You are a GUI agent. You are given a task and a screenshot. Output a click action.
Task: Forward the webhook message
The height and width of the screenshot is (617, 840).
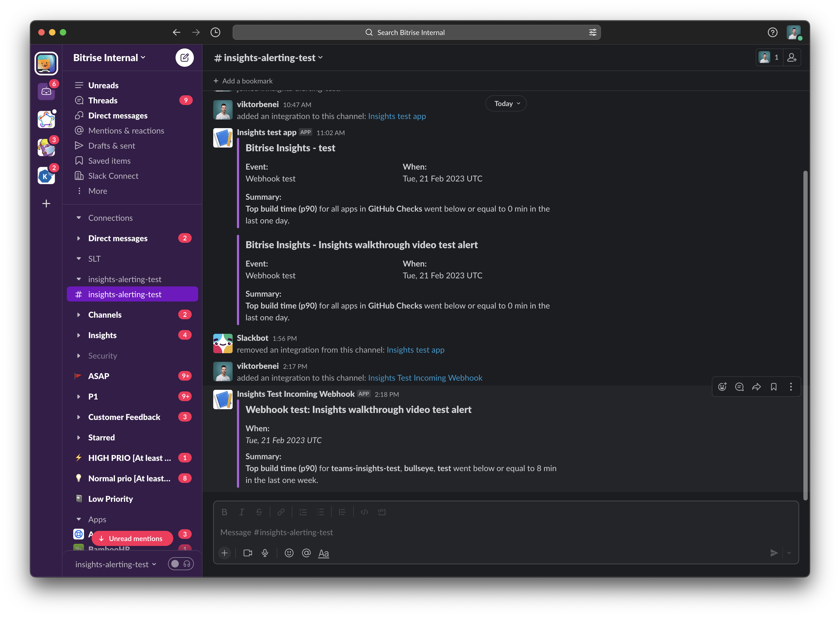point(756,387)
